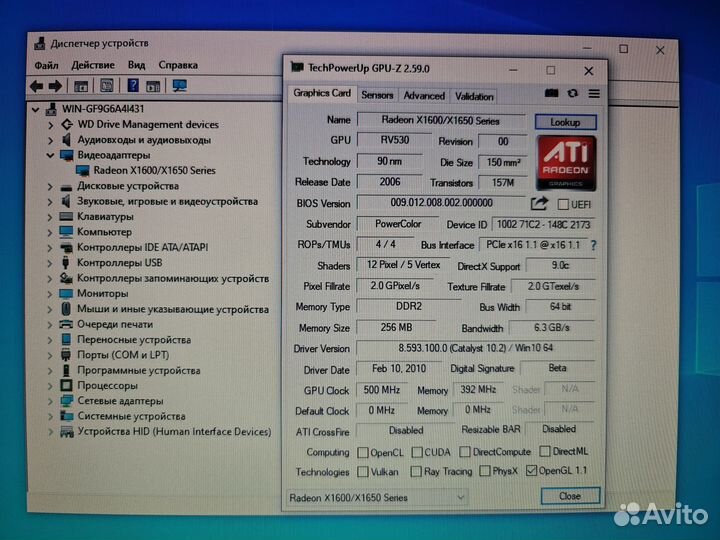Viewport: 720px width, 540px height.
Task: Click the Driver Version field
Action: (x=475, y=348)
